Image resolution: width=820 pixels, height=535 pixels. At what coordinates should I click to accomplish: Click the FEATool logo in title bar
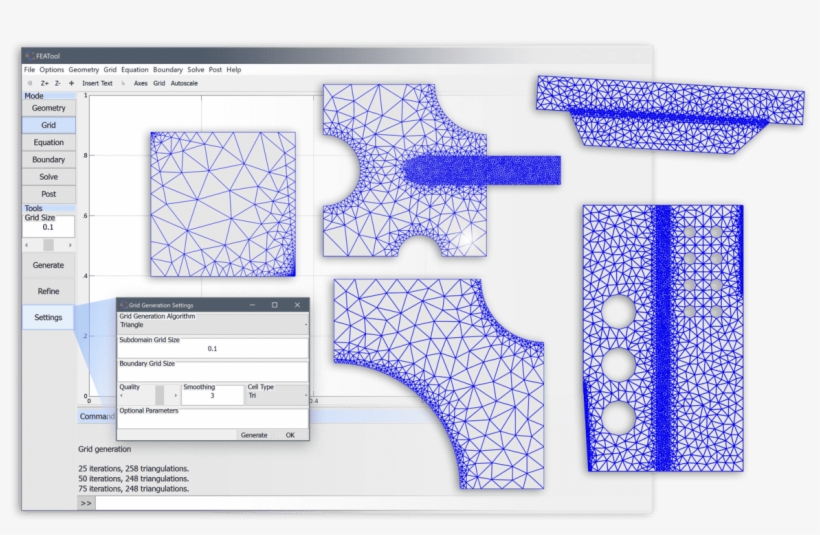30,55
